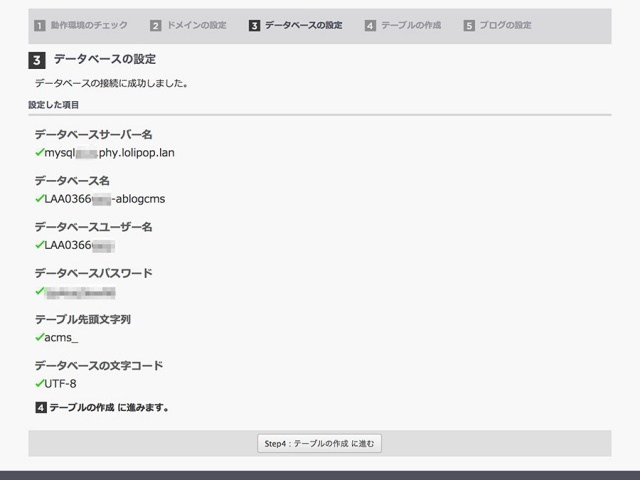Image resolution: width=640 pixels, height=480 pixels.
Task: Click the checkmark under データベースパスワード
Action: (39, 292)
